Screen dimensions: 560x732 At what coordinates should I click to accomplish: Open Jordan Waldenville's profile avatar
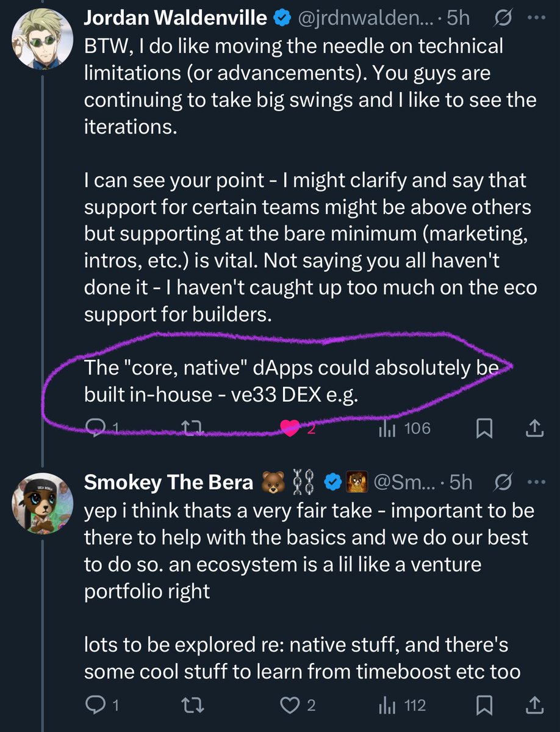coord(41,35)
